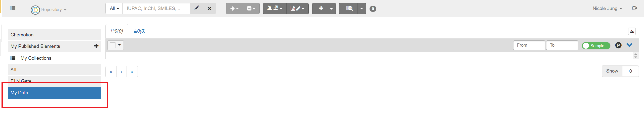Open the All search-type dropdown
Viewport: 644px width, 126px height.
coord(114,9)
